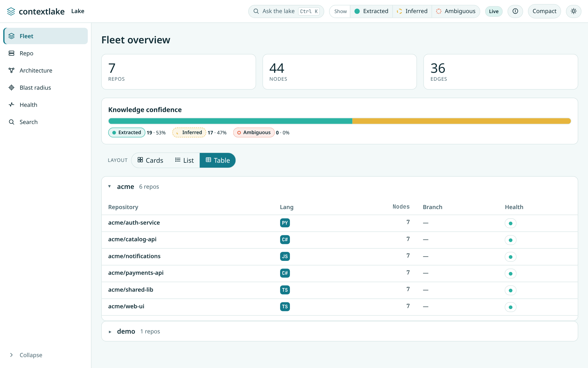Click the Ask the lake search box
This screenshot has width=588, height=368.
(286, 11)
